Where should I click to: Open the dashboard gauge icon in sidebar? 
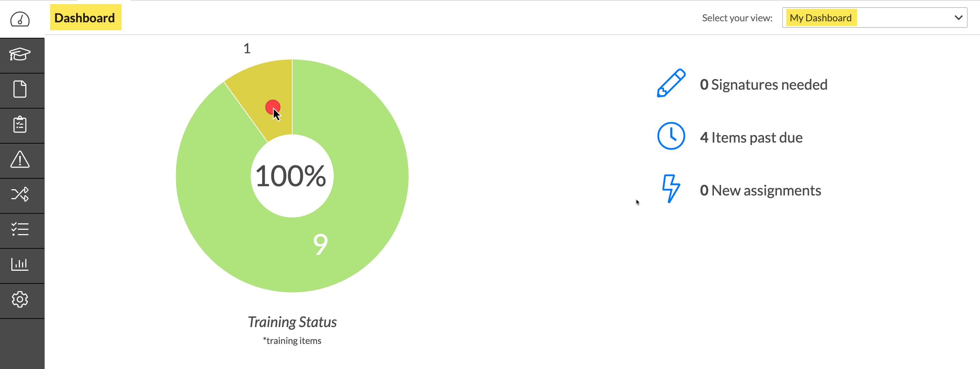[20, 19]
